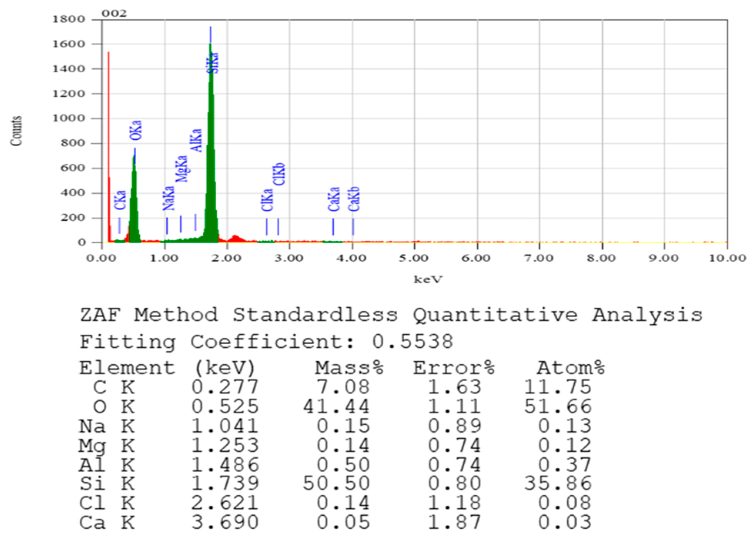Click the 5.00 keV axis tick
The width and height of the screenshot is (756, 543).
pos(413,258)
